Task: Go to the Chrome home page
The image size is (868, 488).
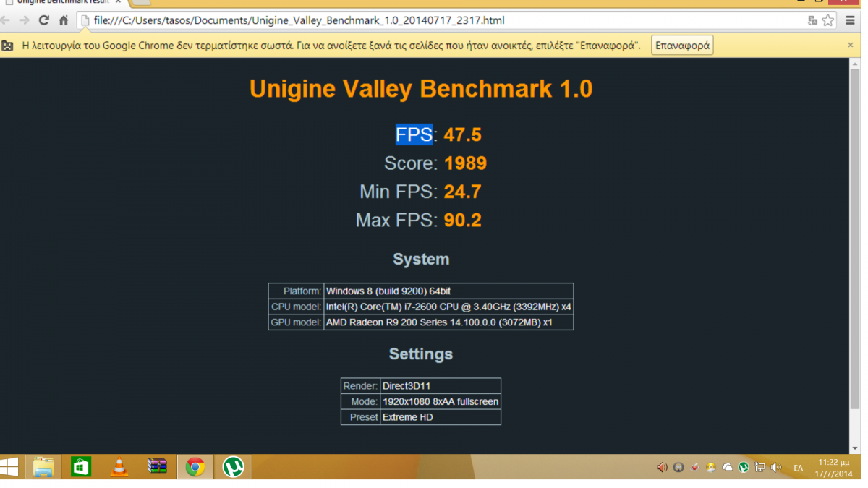Action: [64, 20]
